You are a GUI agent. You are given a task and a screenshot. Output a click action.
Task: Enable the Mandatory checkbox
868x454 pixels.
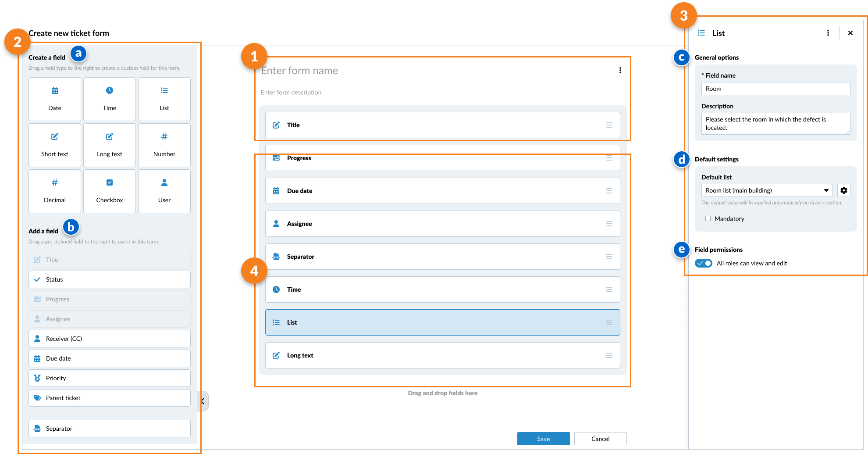click(x=708, y=218)
